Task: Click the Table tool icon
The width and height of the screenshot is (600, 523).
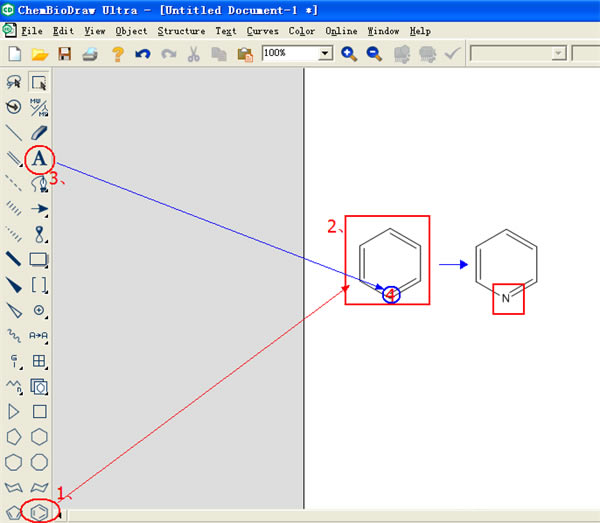Action: [39, 361]
